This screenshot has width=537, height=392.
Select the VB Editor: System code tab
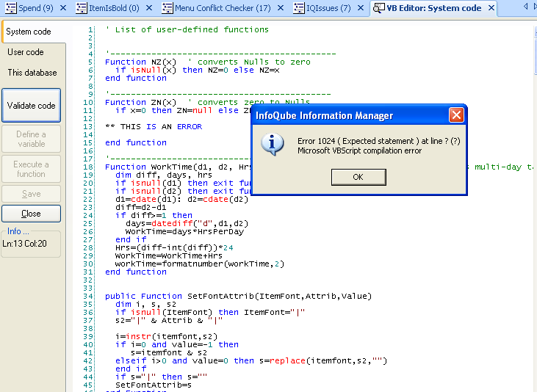pyautogui.click(x=434, y=8)
